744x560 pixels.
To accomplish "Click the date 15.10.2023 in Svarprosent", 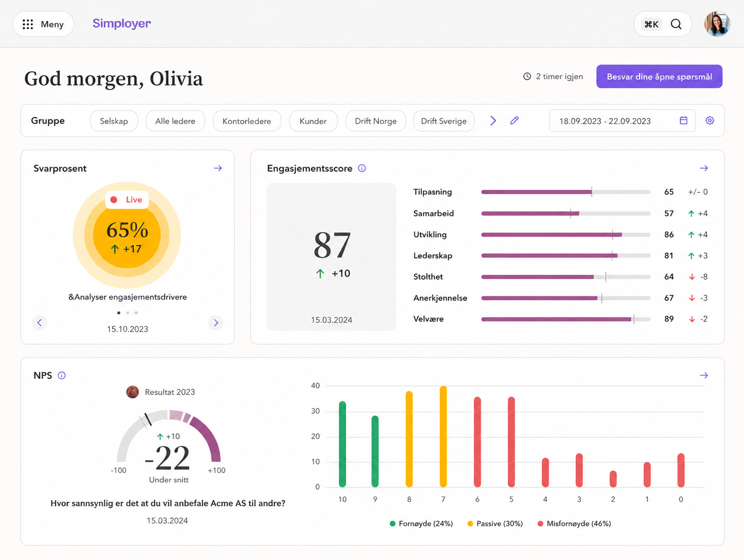I will [128, 329].
